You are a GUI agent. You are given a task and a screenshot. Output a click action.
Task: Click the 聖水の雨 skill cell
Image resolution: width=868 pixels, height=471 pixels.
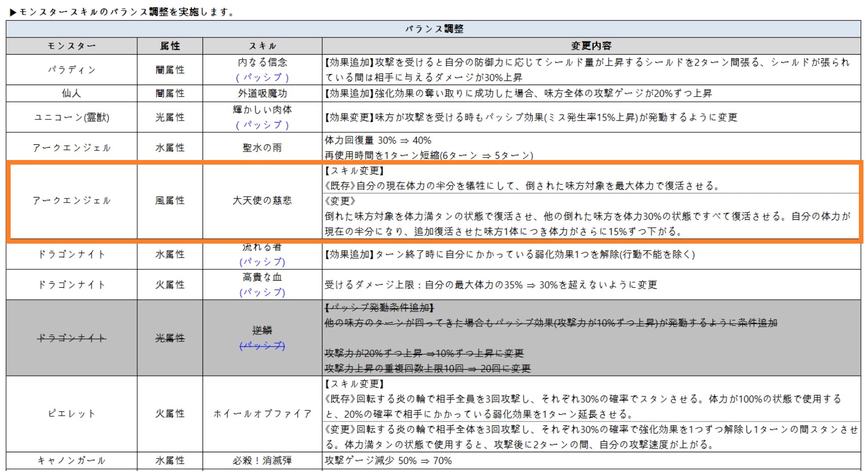pyautogui.click(x=262, y=148)
